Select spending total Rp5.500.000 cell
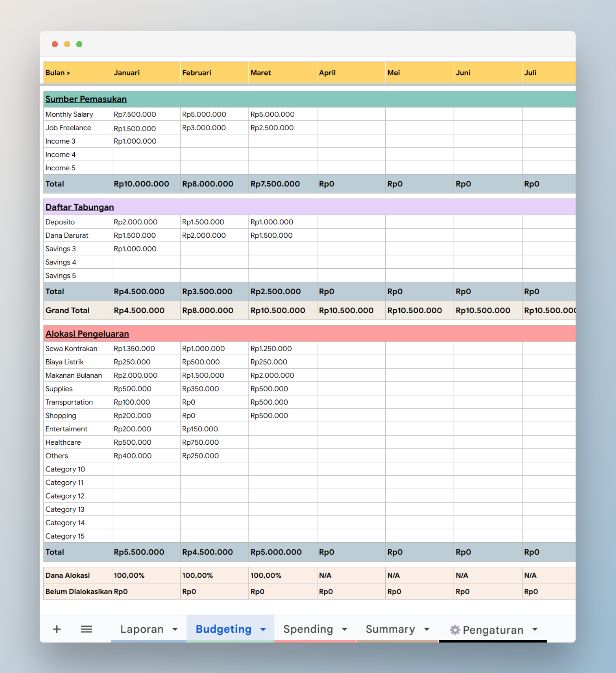The width and height of the screenshot is (616, 673). 146,552
